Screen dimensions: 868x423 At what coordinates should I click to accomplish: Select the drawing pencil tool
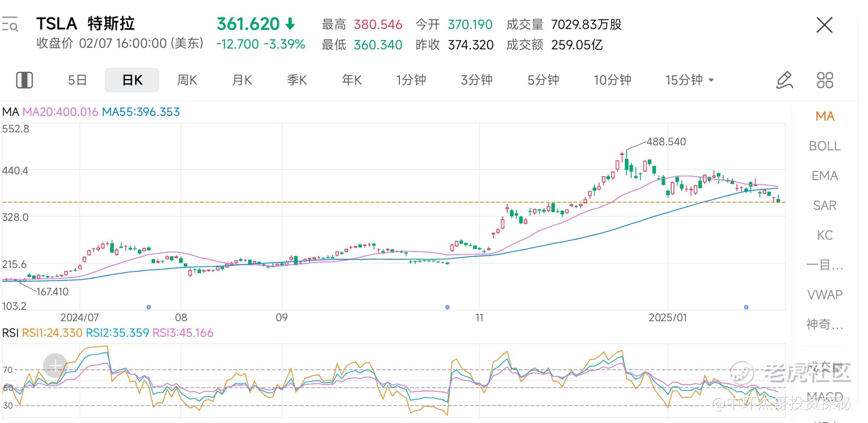point(784,80)
